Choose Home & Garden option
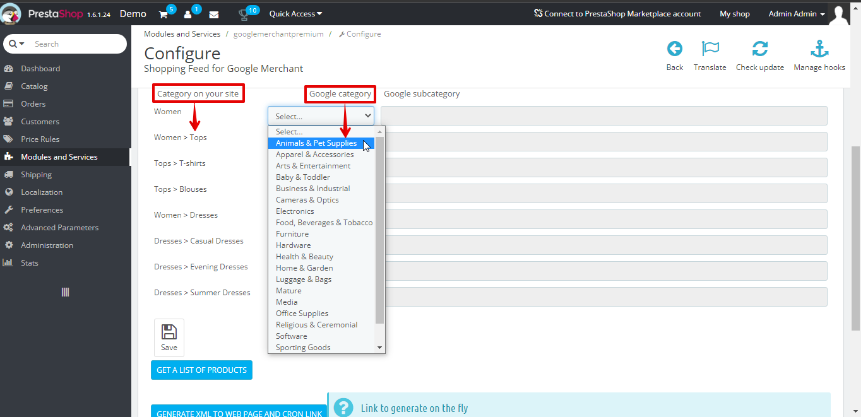The height and width of the screenshot is (417, 868). click(x=321, y=268)
